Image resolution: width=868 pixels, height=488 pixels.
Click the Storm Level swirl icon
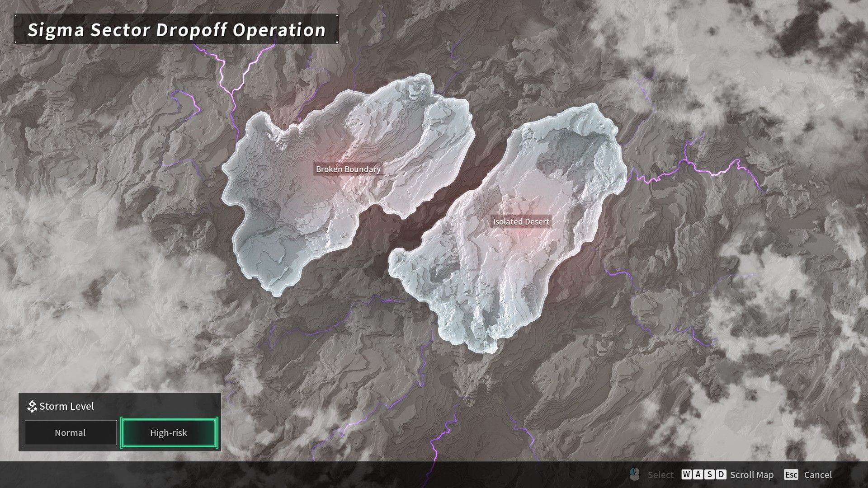coord(32,406)
